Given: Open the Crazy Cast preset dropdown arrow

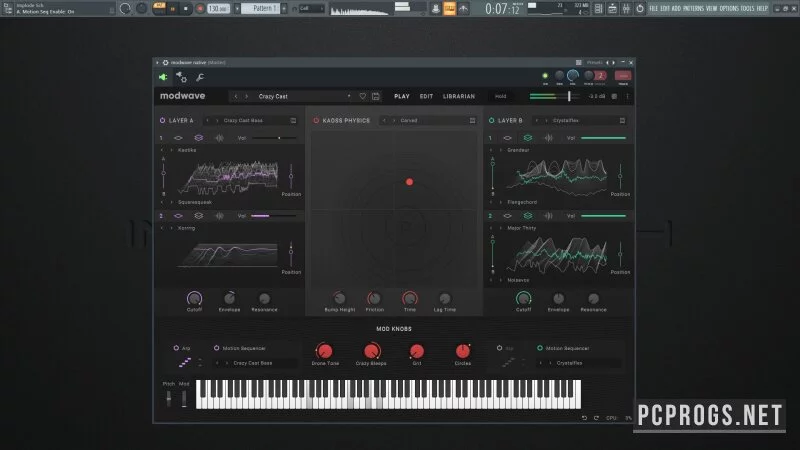Looking at the screenshot, I should pyautogui.click(x=349, y=96).
